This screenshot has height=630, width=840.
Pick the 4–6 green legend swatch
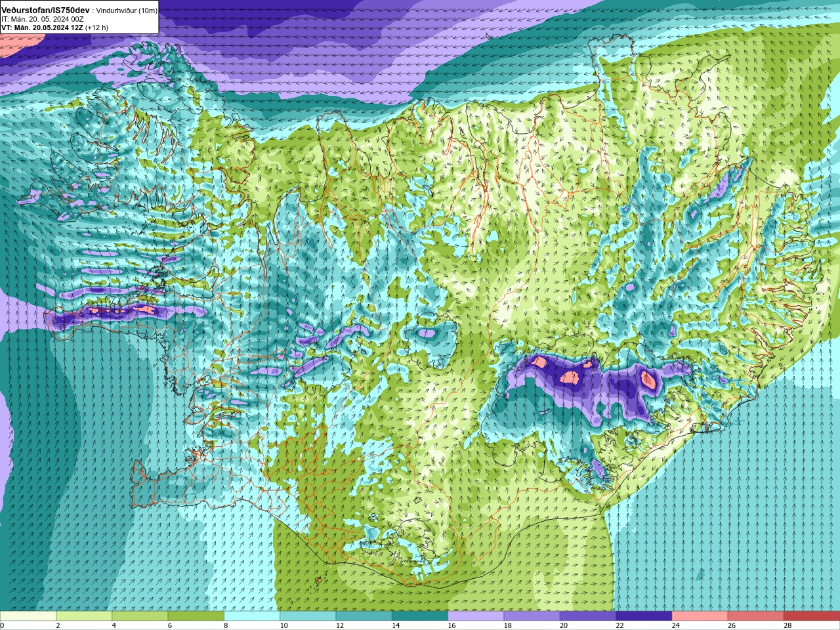[140, 616]
